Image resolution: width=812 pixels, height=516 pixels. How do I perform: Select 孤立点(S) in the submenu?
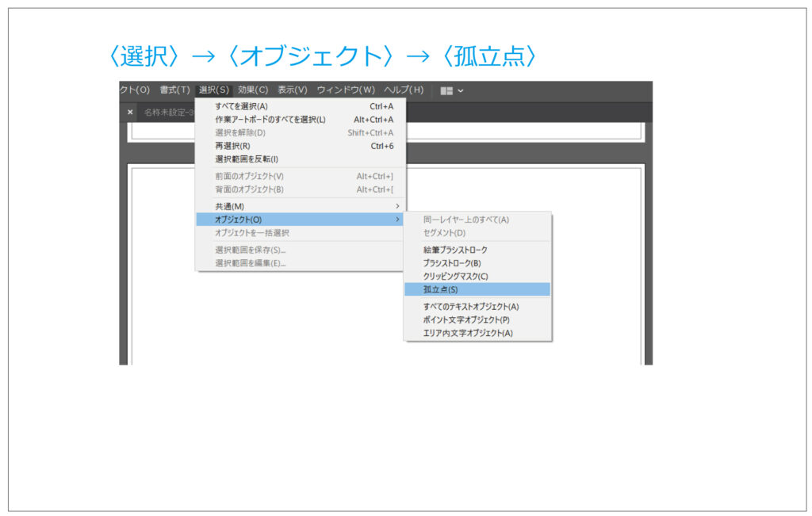click(x=477, y=289)
